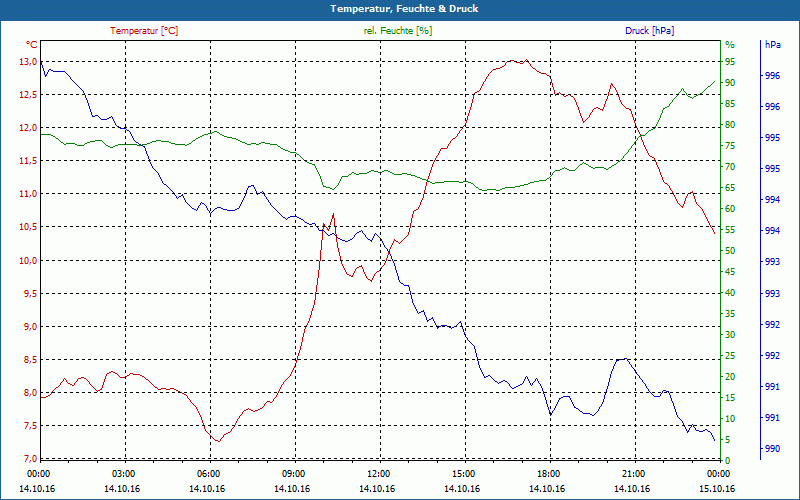Viewport: 800px width, 500px height.
Task: Pick the "11,5" temperature axis tick
Action: click(x=28, y=161)
